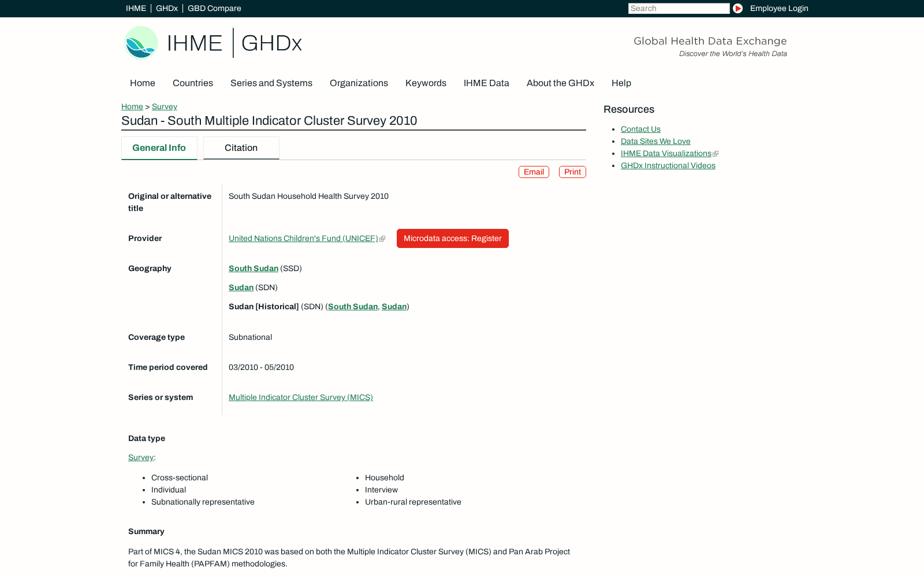Click 'Cross-sectional' list item
The width and height of the screenshot is (924, 578).
(180, 478)
